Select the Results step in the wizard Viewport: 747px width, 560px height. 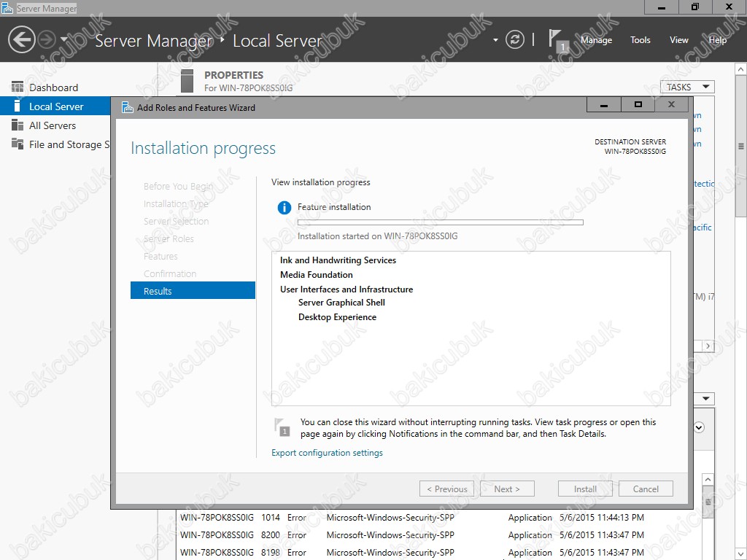193,290
